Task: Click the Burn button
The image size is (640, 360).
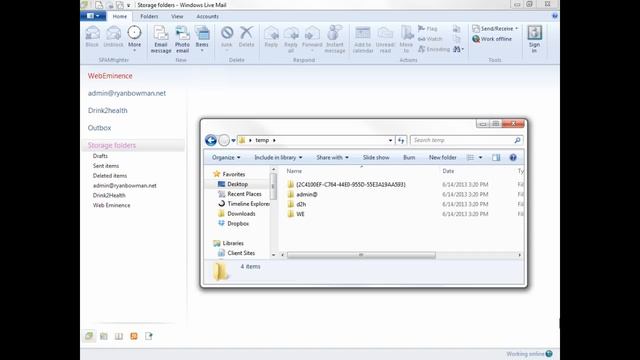Action: tap(409, 157)
